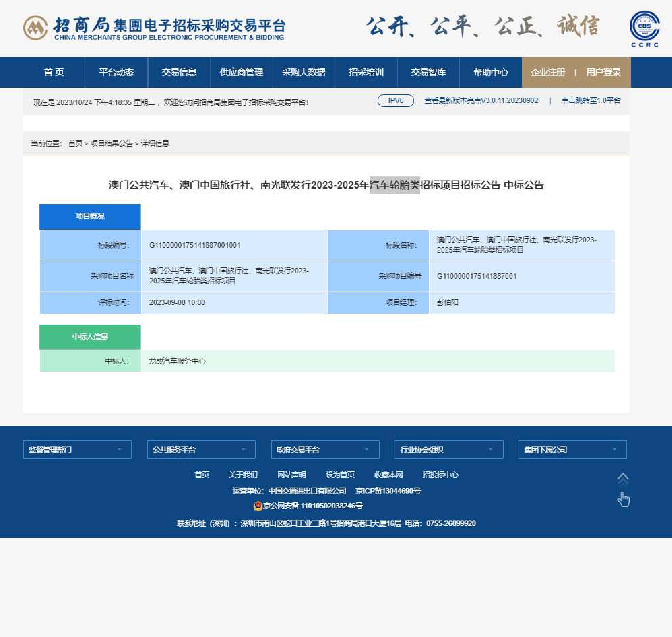Expand the 集团下属公司 dropdown

point(572,450)
